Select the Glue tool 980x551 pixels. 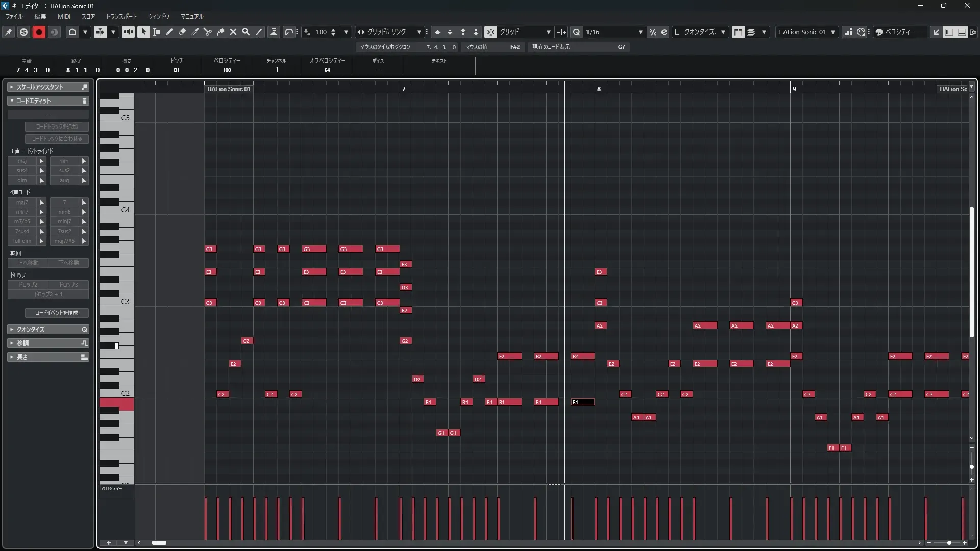tap(220, 32)
